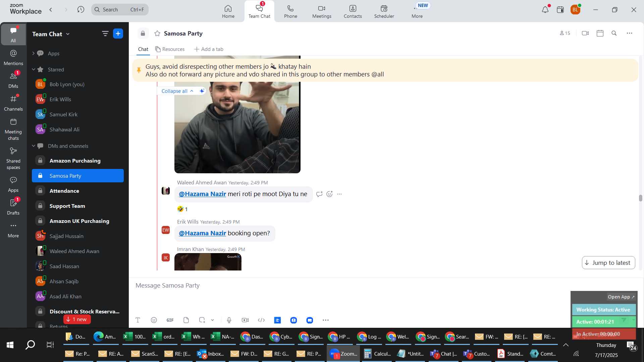Go to the Contacts tab
The width and height of the screenshot is (644, 362).
pyautogui.click(x=353, y=11)
